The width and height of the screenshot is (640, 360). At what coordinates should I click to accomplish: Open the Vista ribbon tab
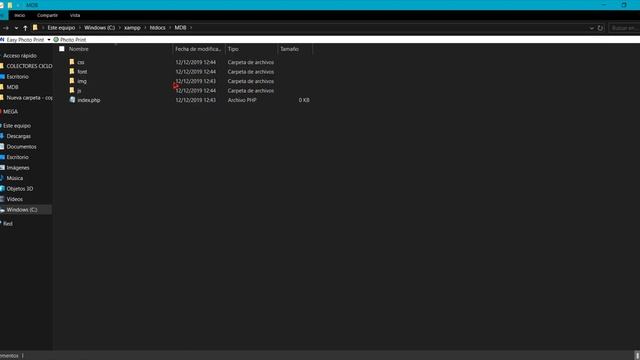[x=75, y=15]
